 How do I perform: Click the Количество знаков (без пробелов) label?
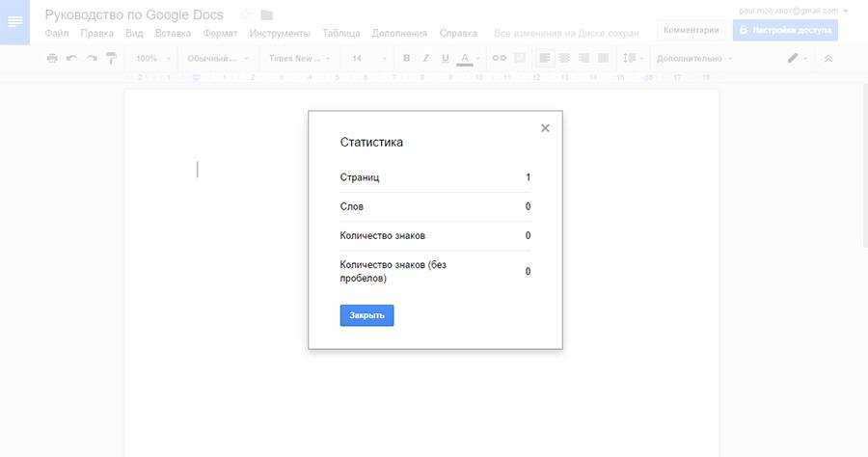tap(393, 271)
